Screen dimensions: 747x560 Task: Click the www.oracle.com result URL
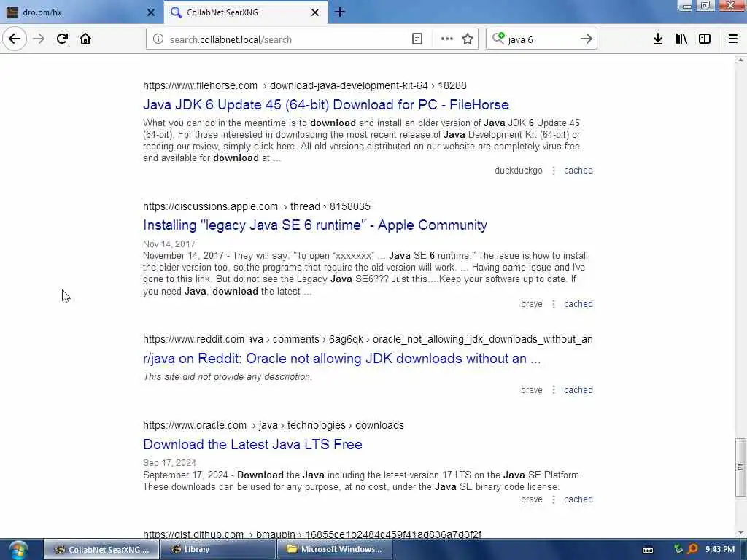(x=273, y=425)
